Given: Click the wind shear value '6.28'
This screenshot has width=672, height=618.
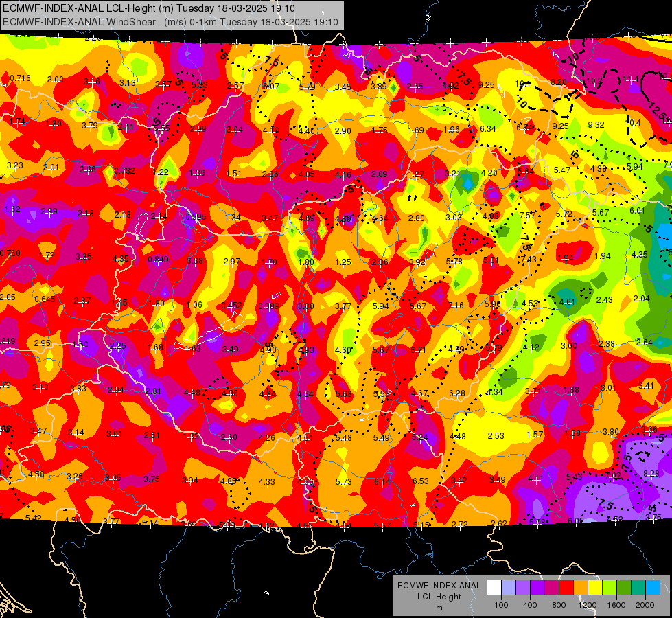Looking at the screenshot, I should pos(457,393).
